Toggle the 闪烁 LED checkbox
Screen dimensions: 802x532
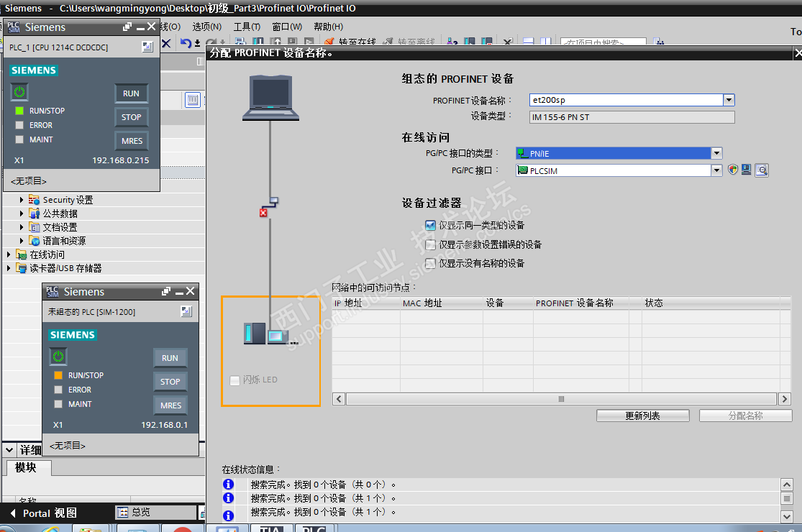coord(234,380)
